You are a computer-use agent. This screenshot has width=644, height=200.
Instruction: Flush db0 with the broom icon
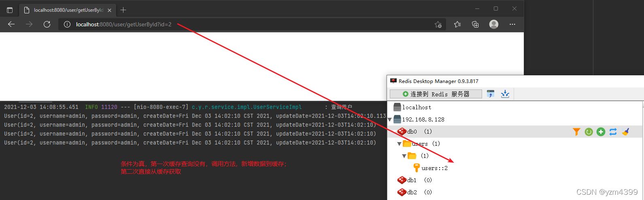(625, 132)
